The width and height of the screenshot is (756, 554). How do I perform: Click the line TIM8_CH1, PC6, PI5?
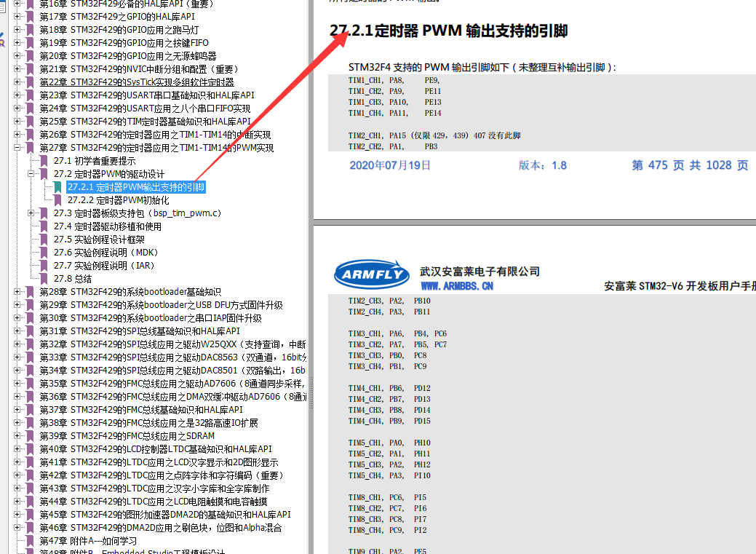click(x=387, y=497)
